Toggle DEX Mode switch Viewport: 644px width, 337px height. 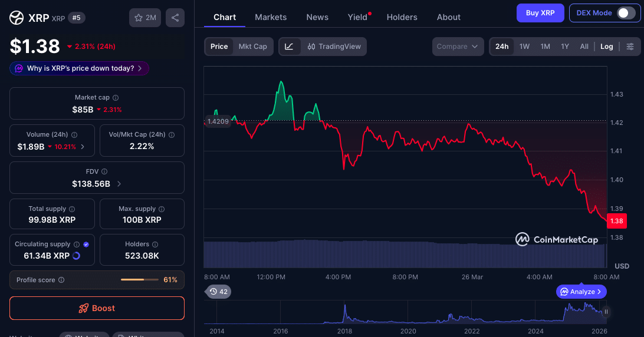coord(626,13)
